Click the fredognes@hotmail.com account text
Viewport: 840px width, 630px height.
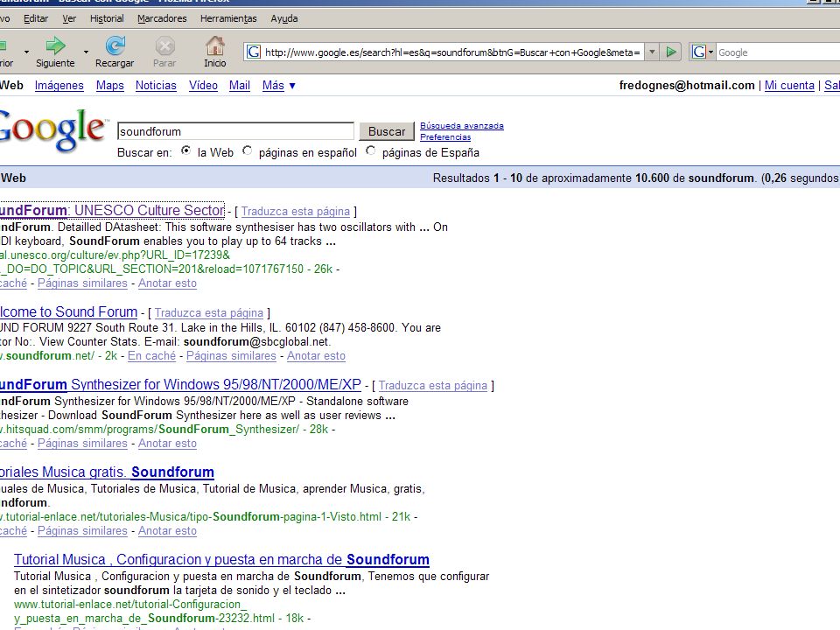tap(687, 85)
